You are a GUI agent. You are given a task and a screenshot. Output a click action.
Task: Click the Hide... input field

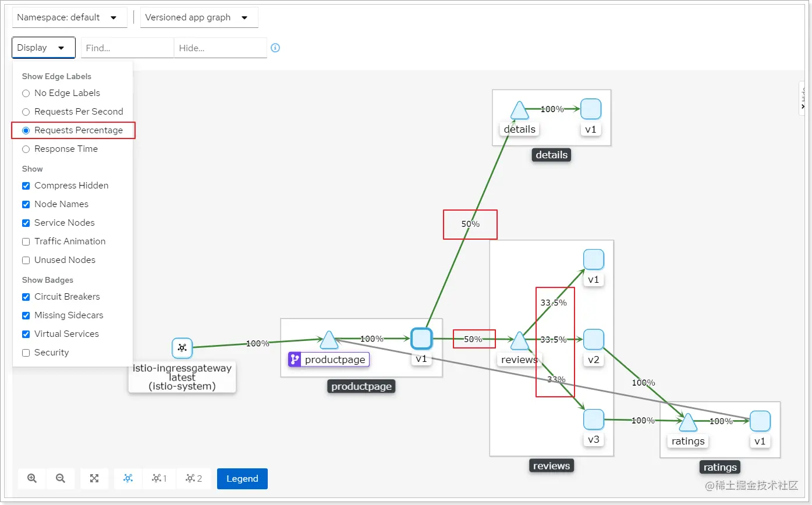221,48
